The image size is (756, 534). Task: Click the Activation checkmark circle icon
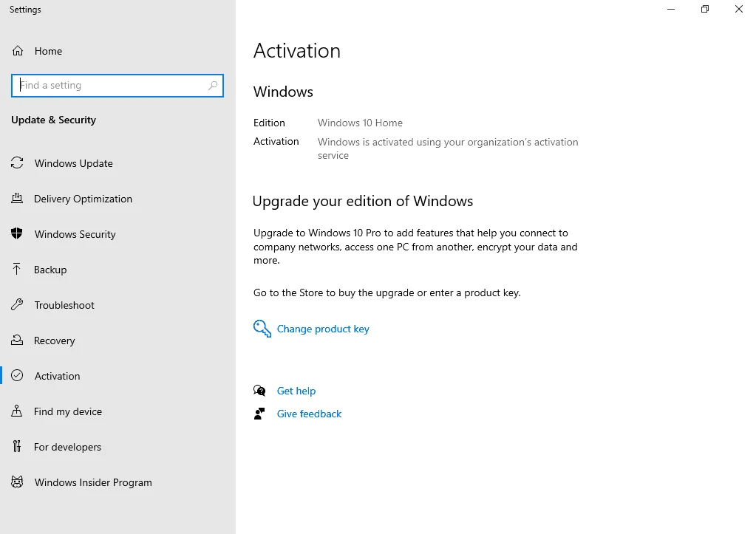click(17, 375)
